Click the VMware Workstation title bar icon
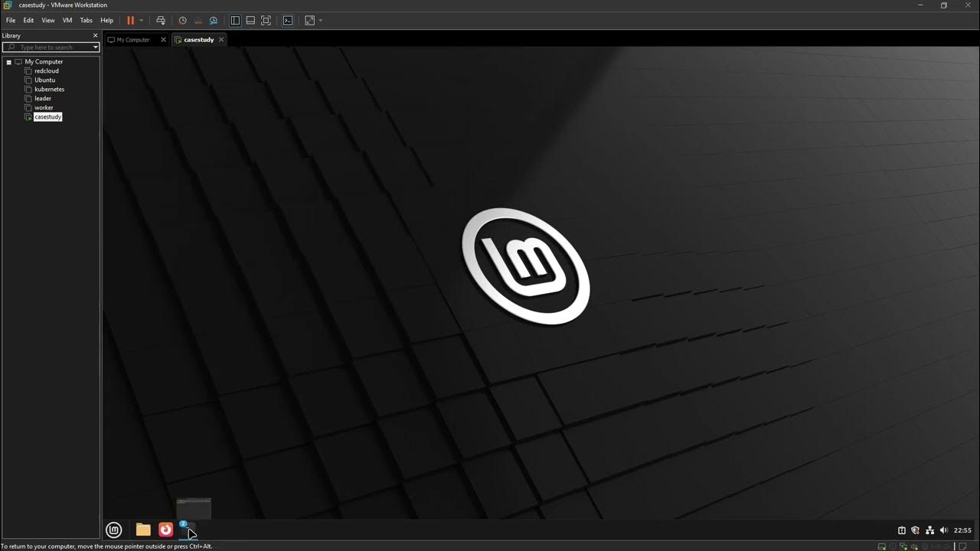Image resolution: width=980 pixels, height=551 pixels. pyautogui.click(x=8, y=5)
